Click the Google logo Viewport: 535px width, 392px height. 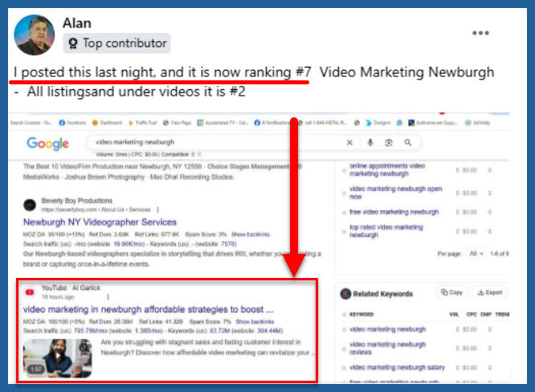click(x=47, y=144)
